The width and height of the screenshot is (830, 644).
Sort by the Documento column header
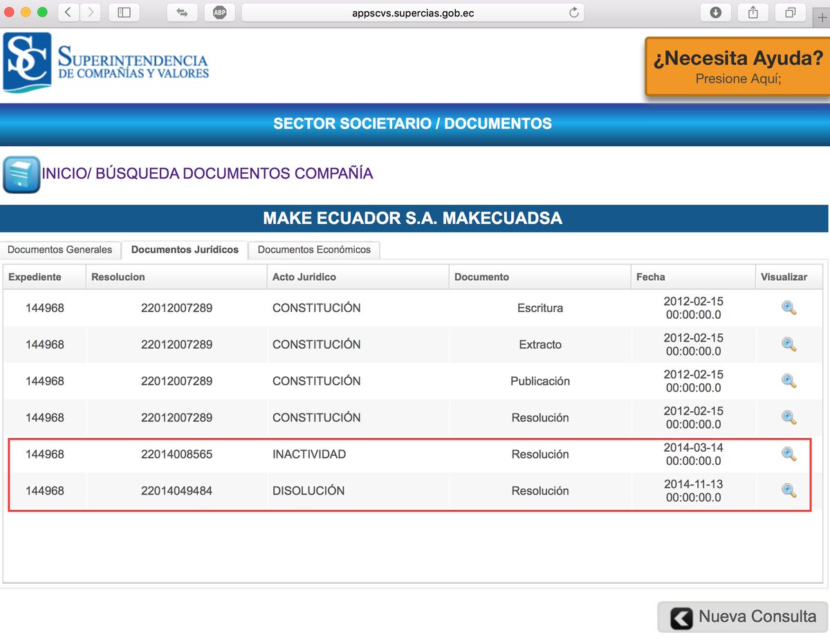click(x=540, y=277)
